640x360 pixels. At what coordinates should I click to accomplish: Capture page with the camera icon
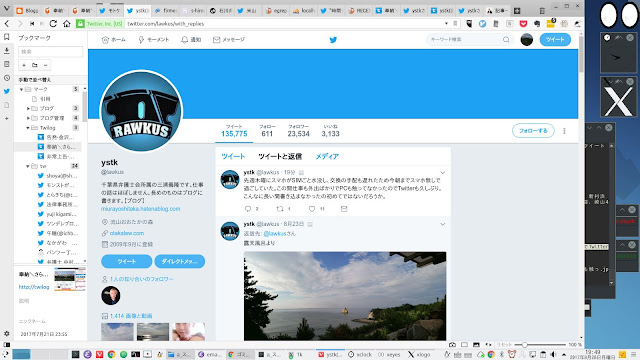click(x=452, y=345)
